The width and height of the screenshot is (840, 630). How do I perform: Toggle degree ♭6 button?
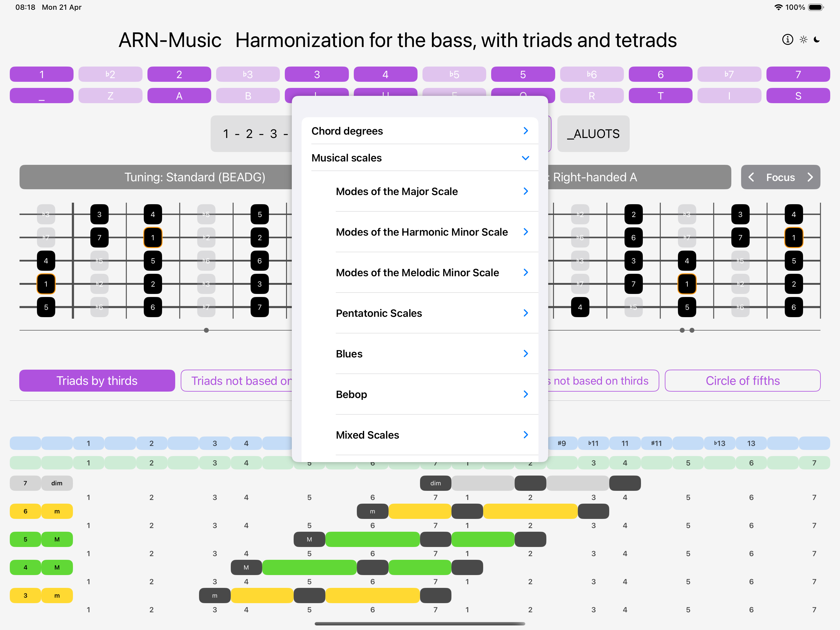tap(592, 74)
